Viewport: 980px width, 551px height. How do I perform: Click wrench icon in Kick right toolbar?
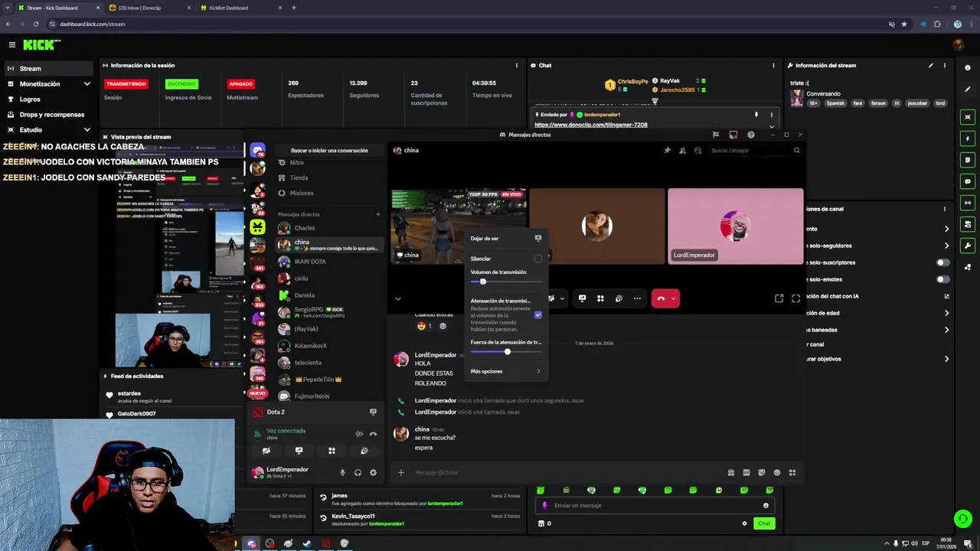968,246
